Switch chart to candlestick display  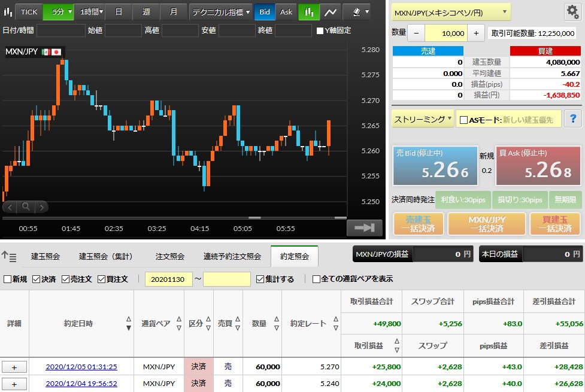click(309, 12)
